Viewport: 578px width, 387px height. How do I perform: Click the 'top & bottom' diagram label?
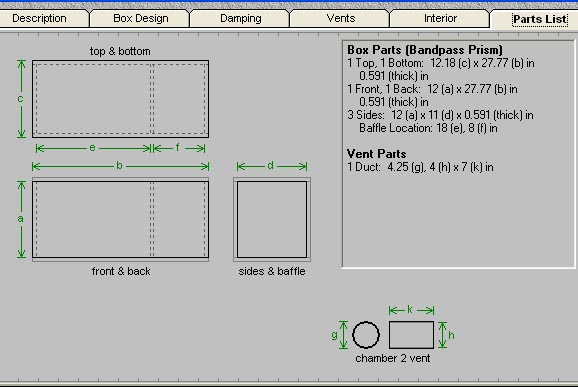120,51
